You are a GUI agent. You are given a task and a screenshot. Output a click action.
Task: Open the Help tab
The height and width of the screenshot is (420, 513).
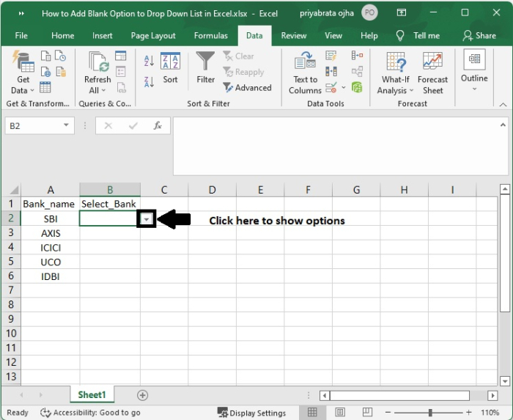[369, 36]
